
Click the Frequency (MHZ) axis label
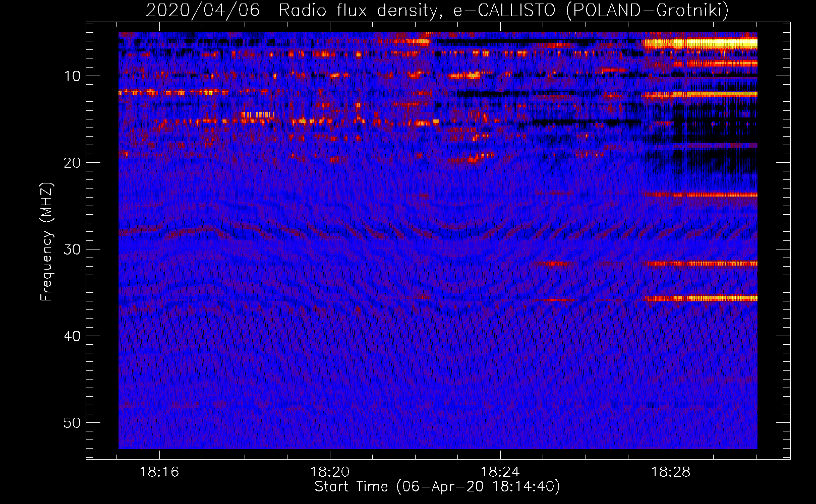46,242
